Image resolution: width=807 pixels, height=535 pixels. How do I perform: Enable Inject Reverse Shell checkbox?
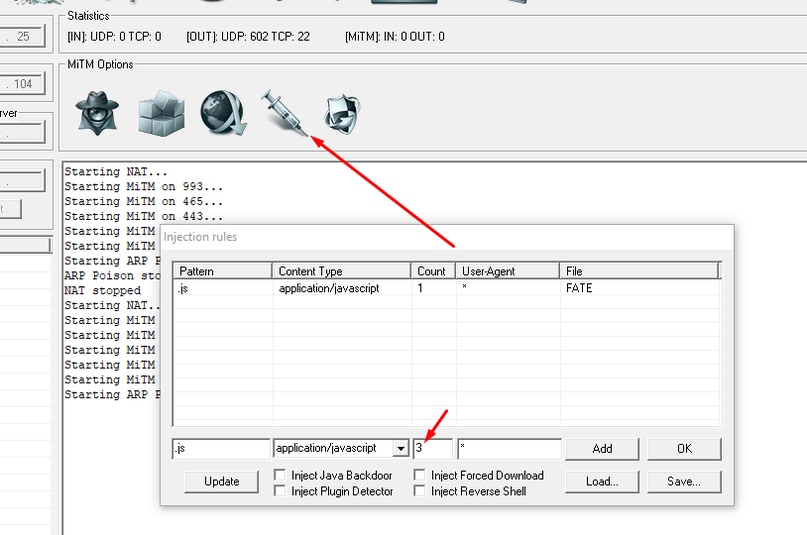[421, 491]
